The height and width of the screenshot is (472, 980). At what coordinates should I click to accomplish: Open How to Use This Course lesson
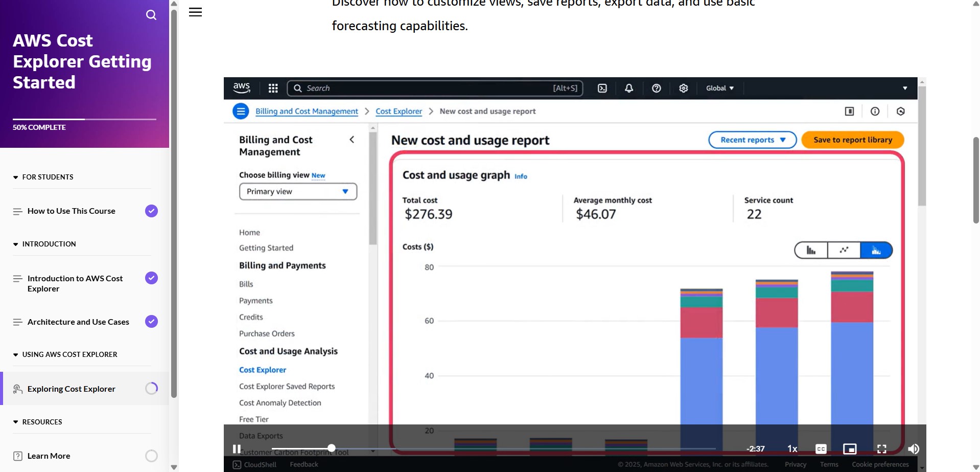(x=72, y=211)
